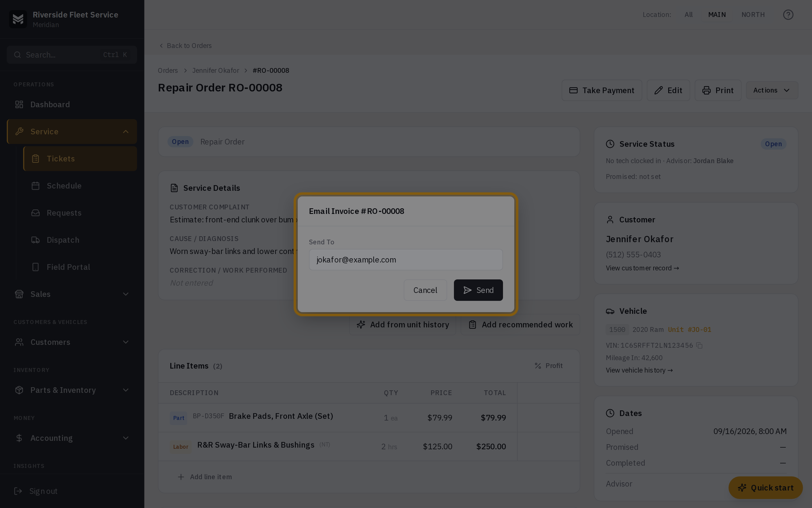Click Send in the email invoice dialog

click(x=478, y=290)
